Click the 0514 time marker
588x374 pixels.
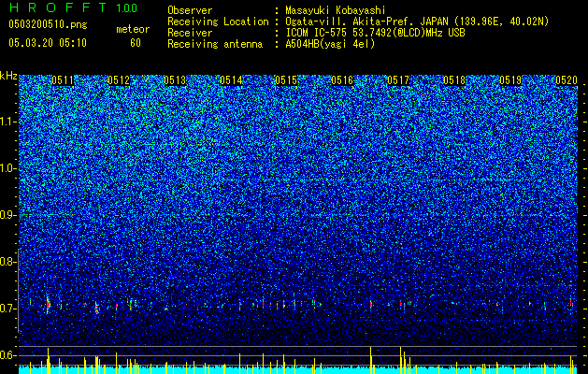click(x=231, y=80)
